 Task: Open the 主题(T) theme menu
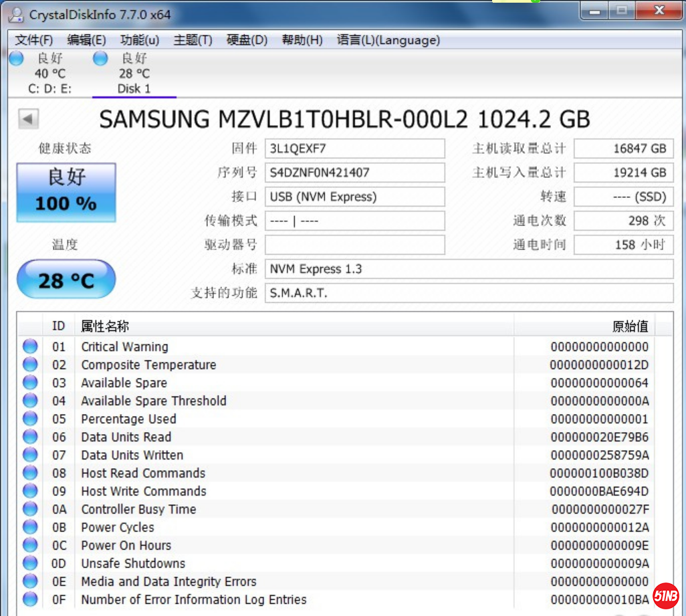click(193, 40)
